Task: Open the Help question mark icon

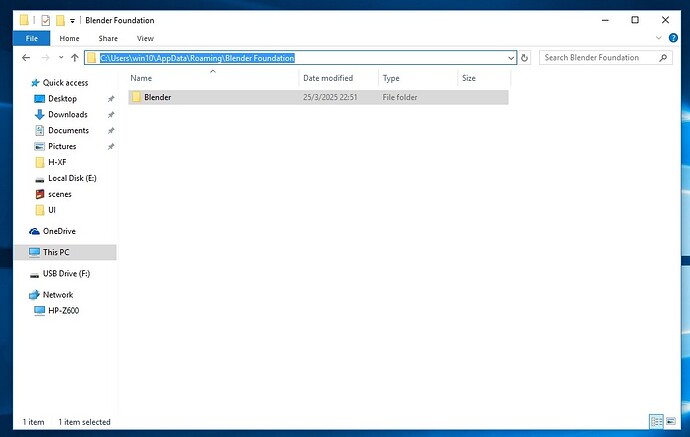Action: (x=673, y=38)
